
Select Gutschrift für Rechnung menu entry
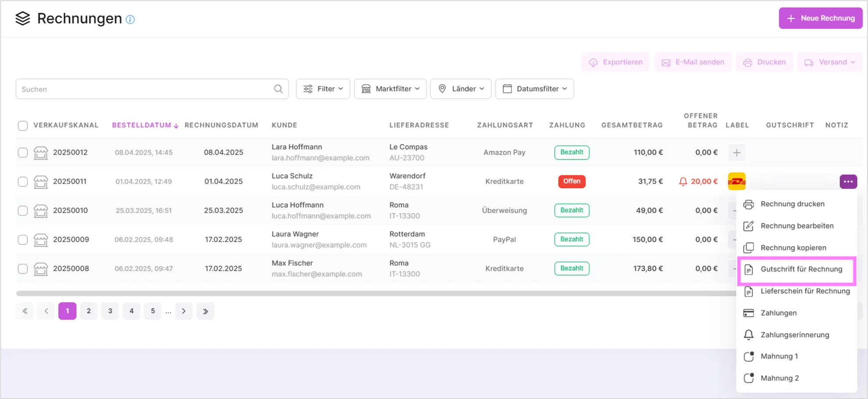(x=797, y=269)
